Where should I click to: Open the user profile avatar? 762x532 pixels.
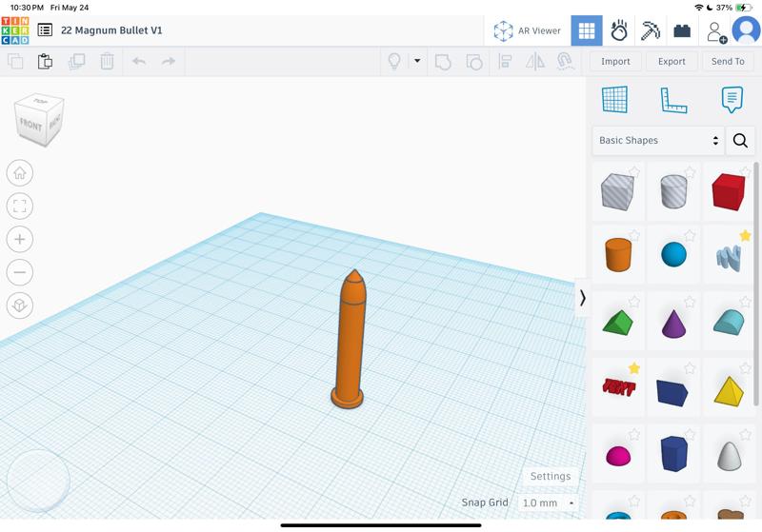coord(747,30)
